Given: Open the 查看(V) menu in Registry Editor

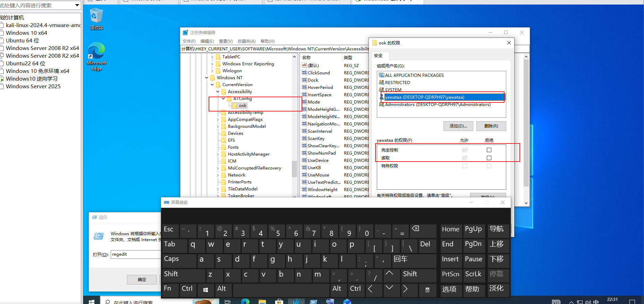Looking at the screenshot, I should coord(226,41).
